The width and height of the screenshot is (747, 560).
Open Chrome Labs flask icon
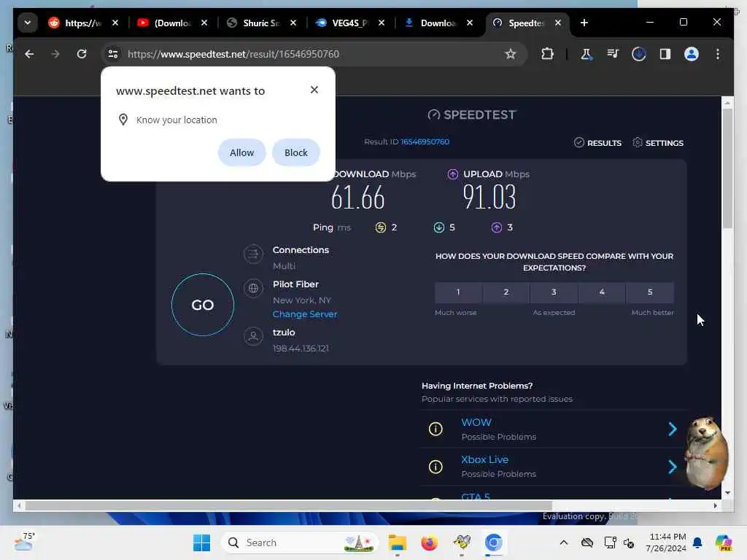586,54
